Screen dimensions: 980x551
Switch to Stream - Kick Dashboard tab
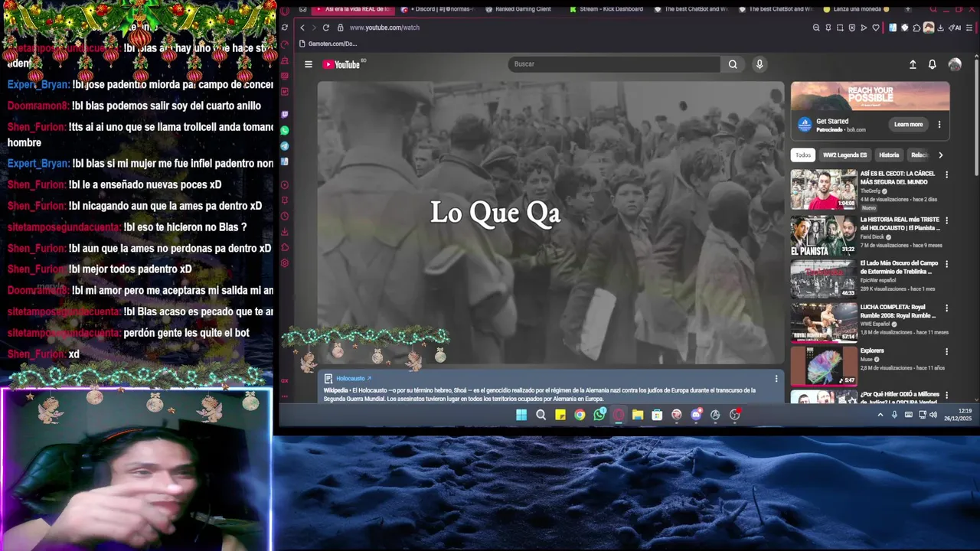tap(606, 9)
